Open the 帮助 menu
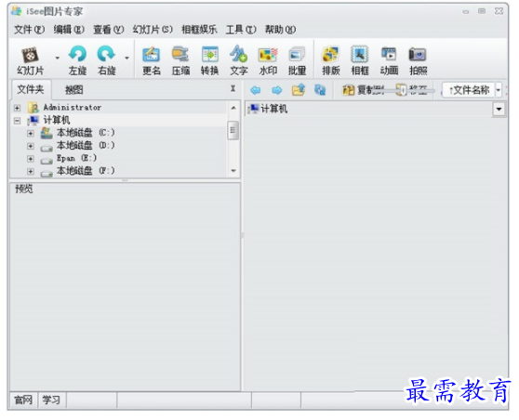 [280, 30]
